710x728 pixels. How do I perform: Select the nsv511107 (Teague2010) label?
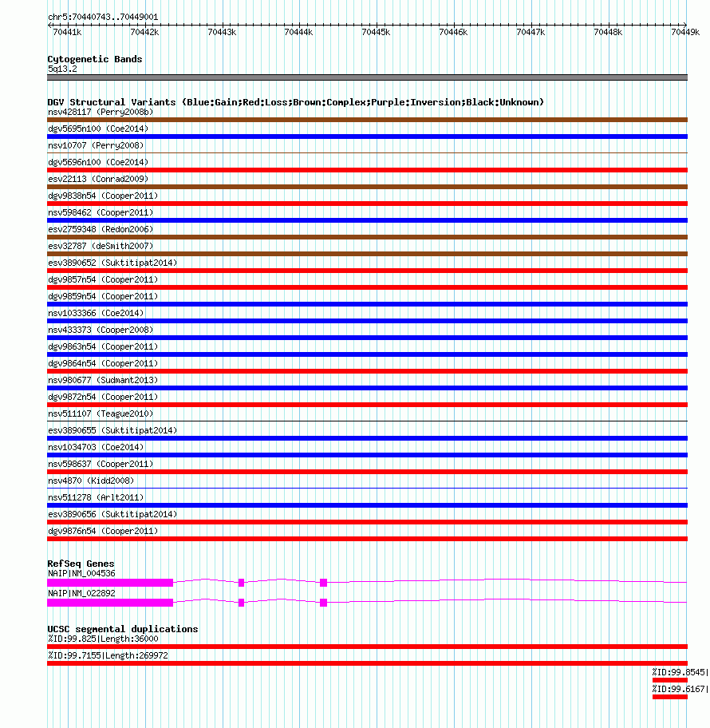(101, 413)
